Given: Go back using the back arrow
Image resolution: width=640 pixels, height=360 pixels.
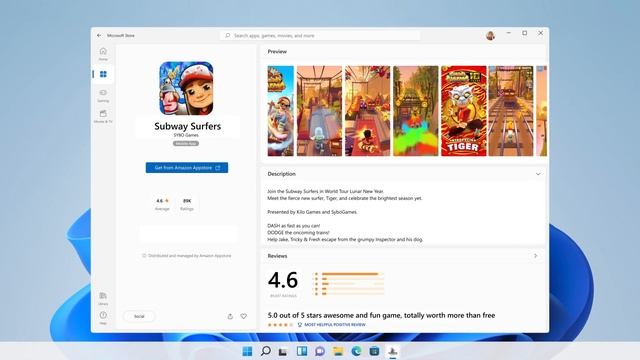Looking at the screenshot, I should point(99,36).
